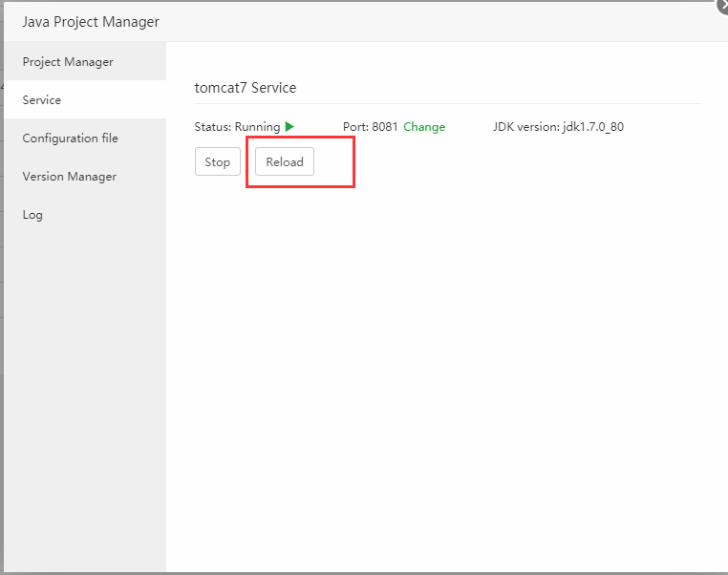Viewport: 728px width, 575px height.
Task: Close the Java Project Manager dialog
Action: click(x=722, y=5)
